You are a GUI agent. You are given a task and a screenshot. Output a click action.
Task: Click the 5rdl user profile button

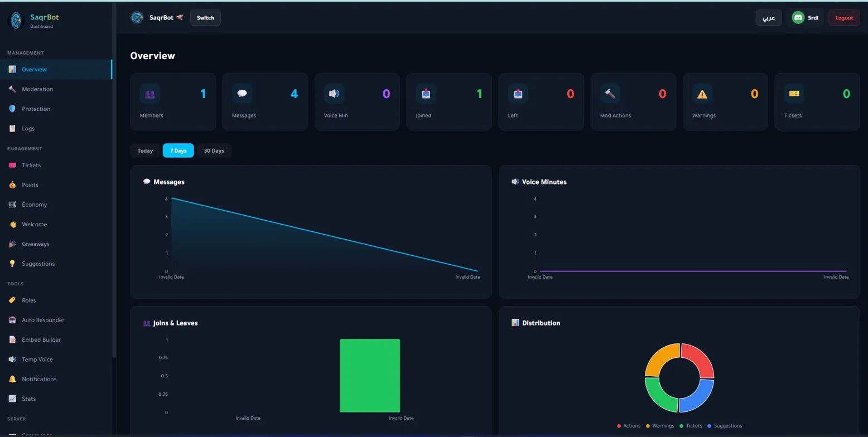pos(806,18)
